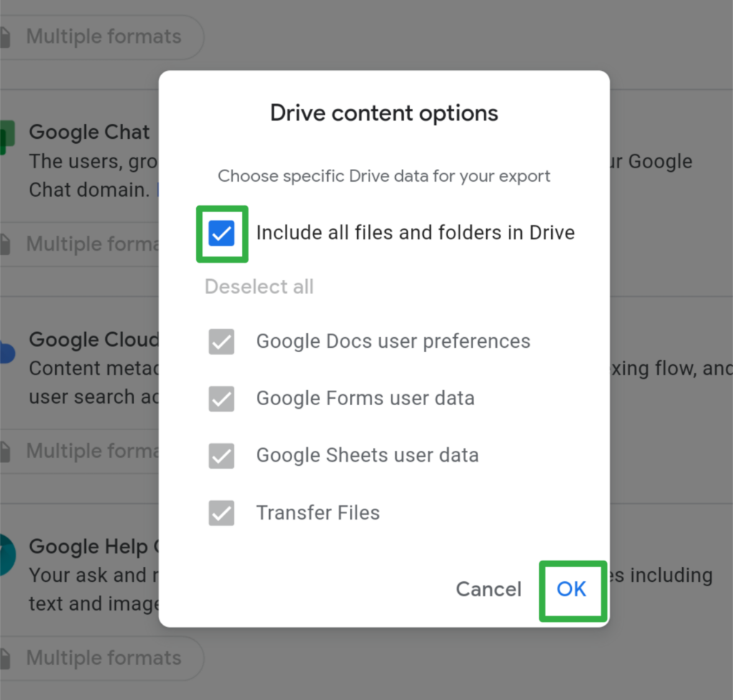Click the Google Cloud product icon

pyautogui.click(x=6, y=351)
